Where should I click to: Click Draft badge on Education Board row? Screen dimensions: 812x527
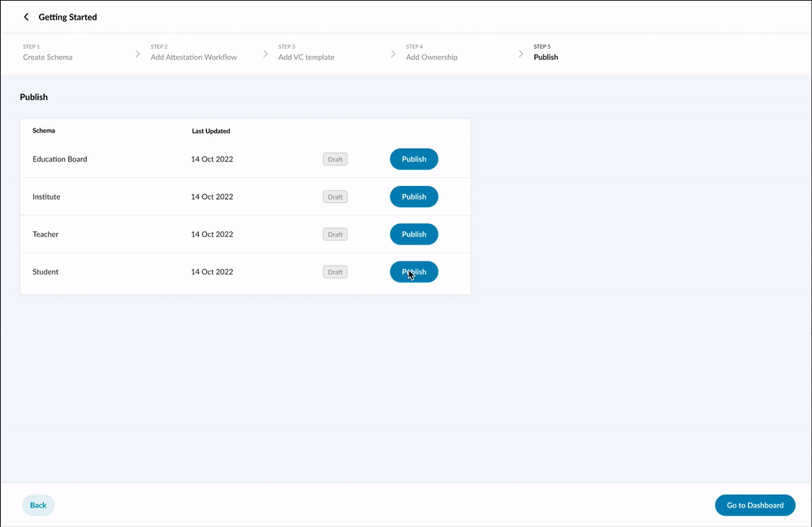(335, 159)
